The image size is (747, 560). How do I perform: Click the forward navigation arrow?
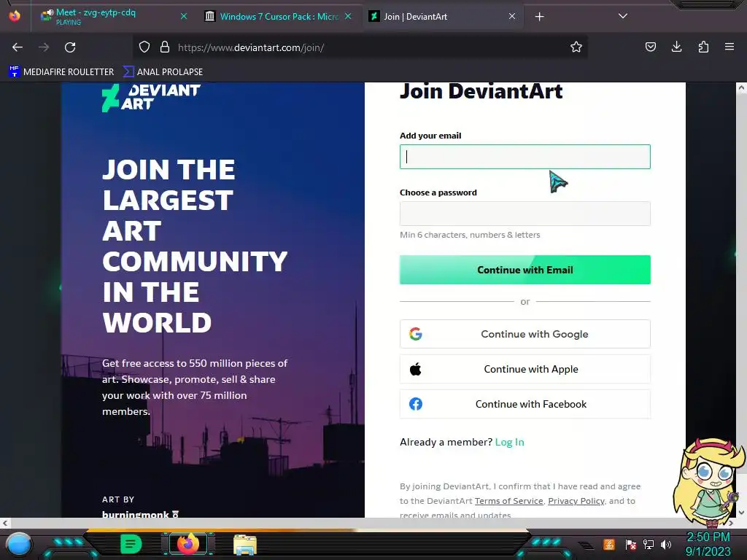pos(44,47)
